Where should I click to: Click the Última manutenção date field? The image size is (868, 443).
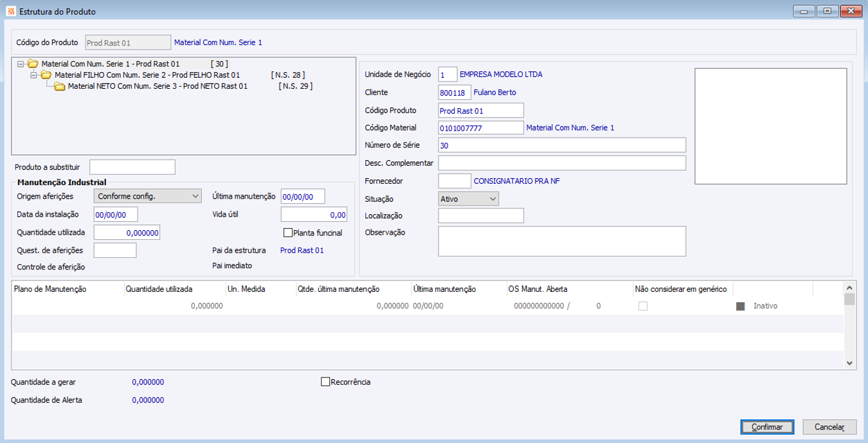point(303,196)
